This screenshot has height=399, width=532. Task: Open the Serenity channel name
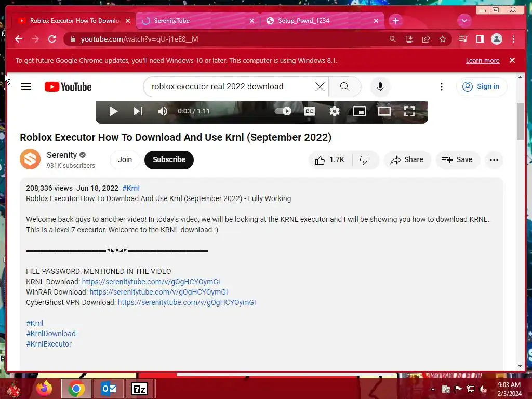pyautogui.click(x=62, y=155)
